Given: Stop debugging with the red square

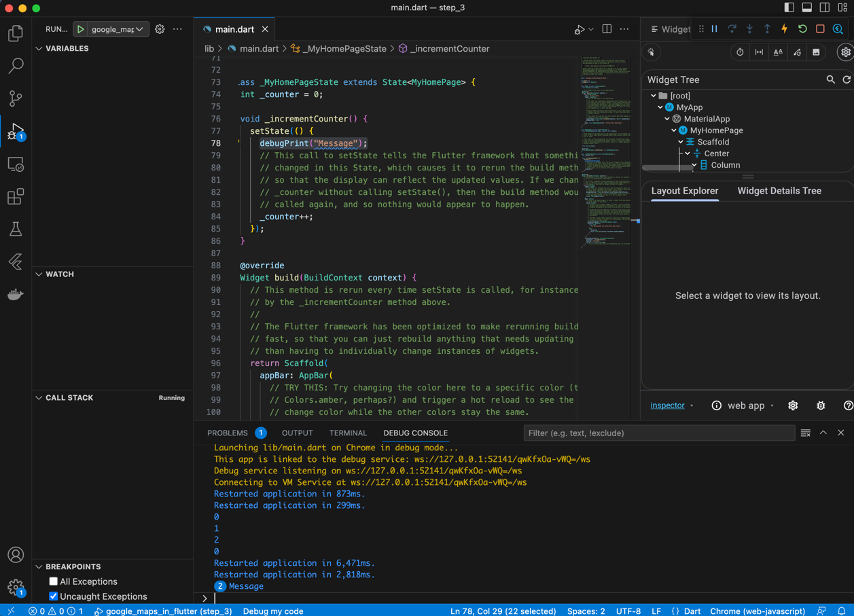Looking at the screenshot, I should (820, 29).
